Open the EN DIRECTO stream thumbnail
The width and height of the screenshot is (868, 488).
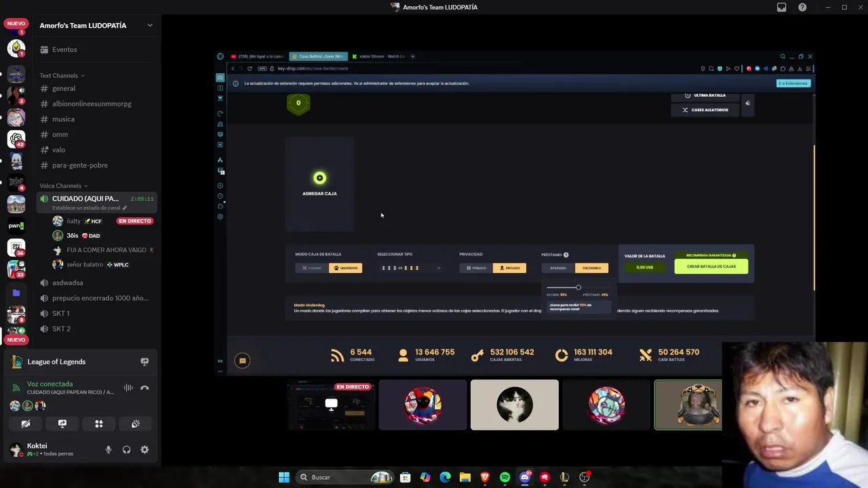click(331, 405)
